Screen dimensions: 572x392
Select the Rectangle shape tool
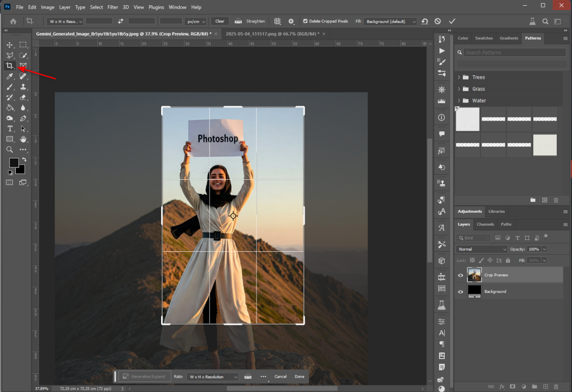pos(10,139)
